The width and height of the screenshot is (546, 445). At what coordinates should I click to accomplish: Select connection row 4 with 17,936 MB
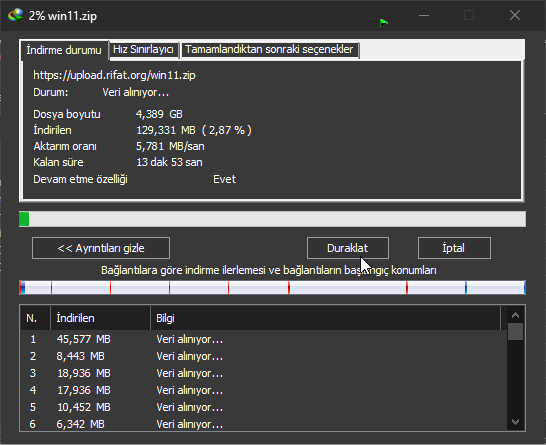point(264,390)
